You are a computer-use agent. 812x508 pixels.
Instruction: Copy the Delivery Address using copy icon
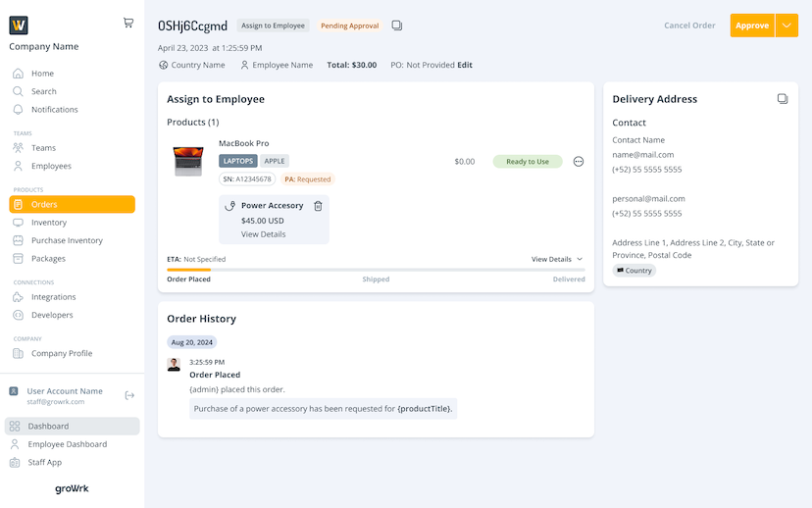pos(783,99)
